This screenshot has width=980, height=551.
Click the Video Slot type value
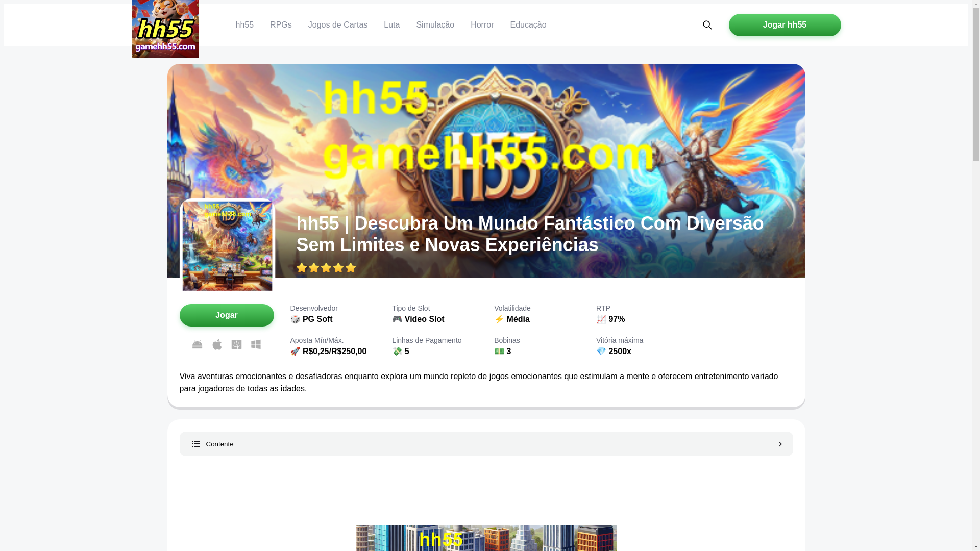[424, 319]
